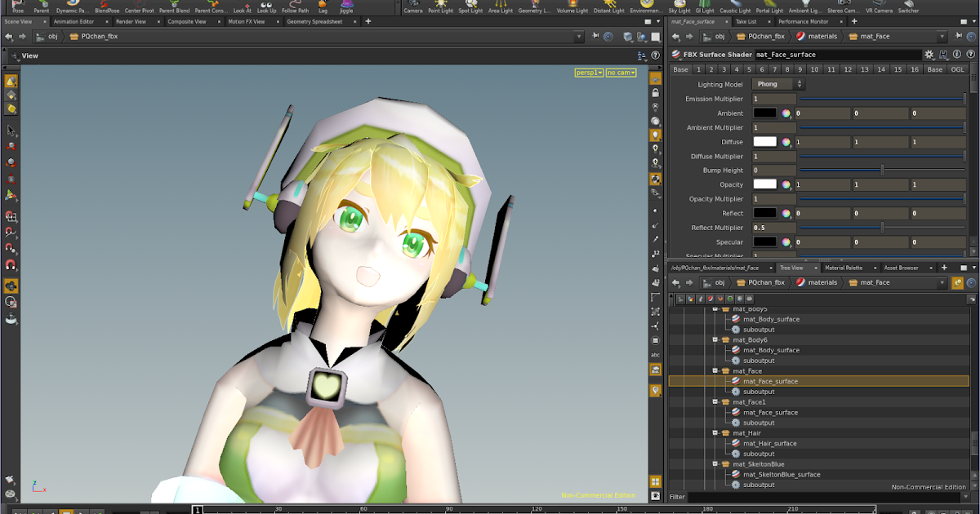Screen dimensions: 980x514
Task: Click the help icon in the shader parameter pane
Action: pos(970,54)
